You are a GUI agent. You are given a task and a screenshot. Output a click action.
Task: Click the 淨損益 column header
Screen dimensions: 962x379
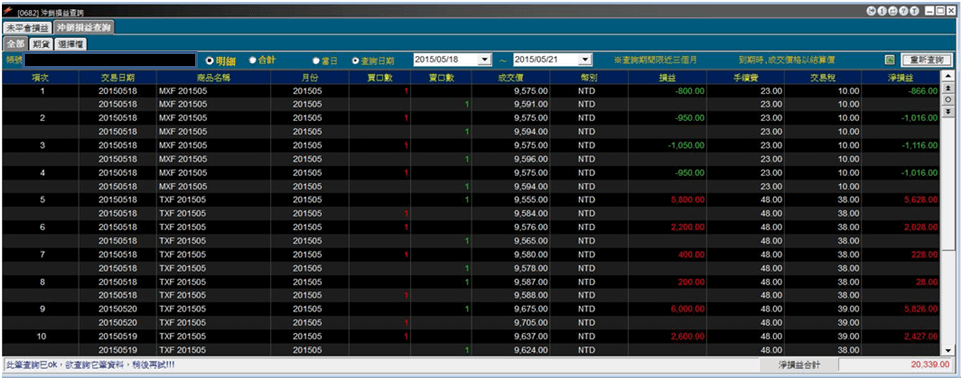[901, 77]
